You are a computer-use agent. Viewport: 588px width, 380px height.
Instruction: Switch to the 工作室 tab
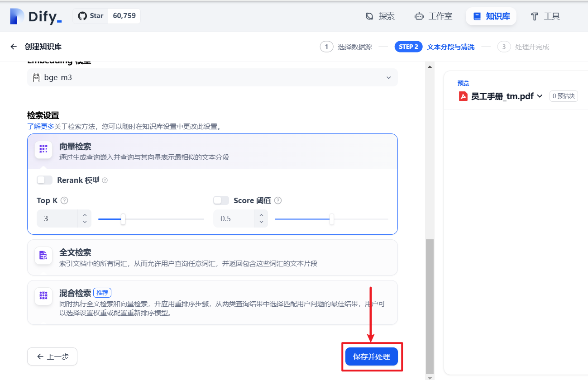coord(433,16)
